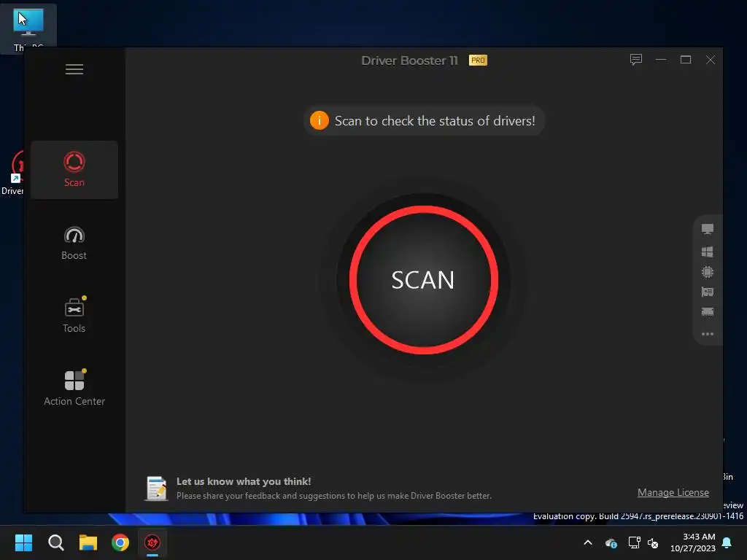Open the Tools section
The width and height of the screenshot is (747, 560).
click(x=74, y=315)
